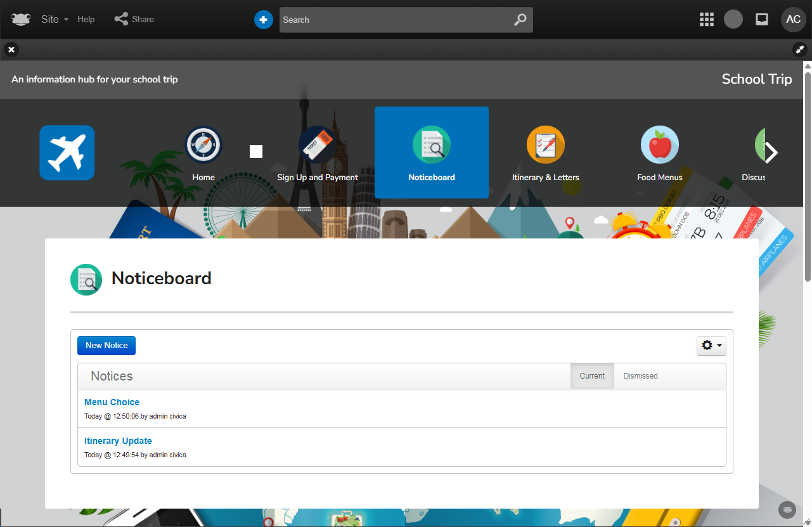The image size is (812, 527).
Task: Click the magnifying glass search icon
Action: click(x=520, y=20)
